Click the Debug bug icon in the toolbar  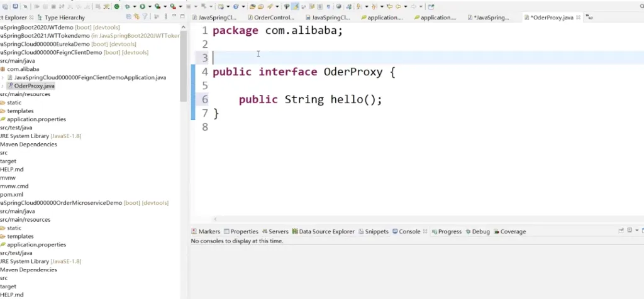click(x=127, y=6)
